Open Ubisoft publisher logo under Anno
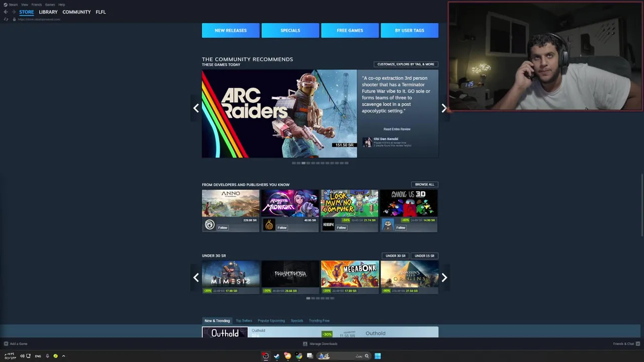The height and width of the screenshot is (362, 644). point(210,225)
